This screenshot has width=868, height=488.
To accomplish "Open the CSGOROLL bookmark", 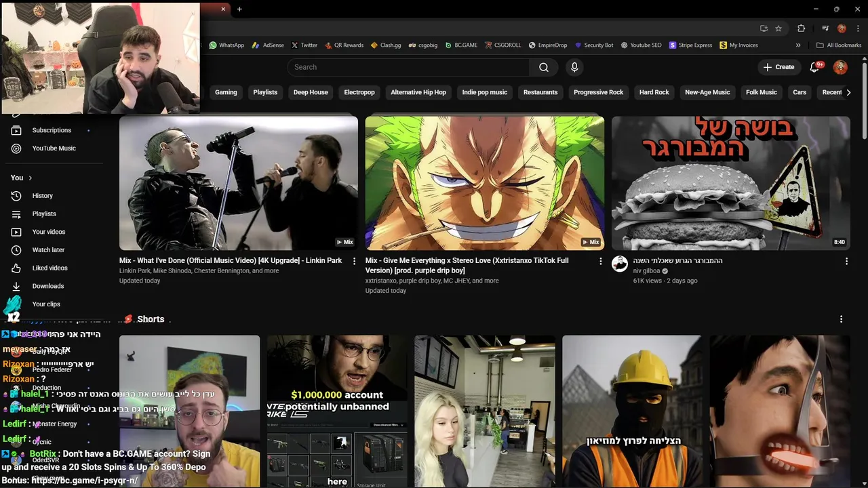I will click(x=502, y=45).
